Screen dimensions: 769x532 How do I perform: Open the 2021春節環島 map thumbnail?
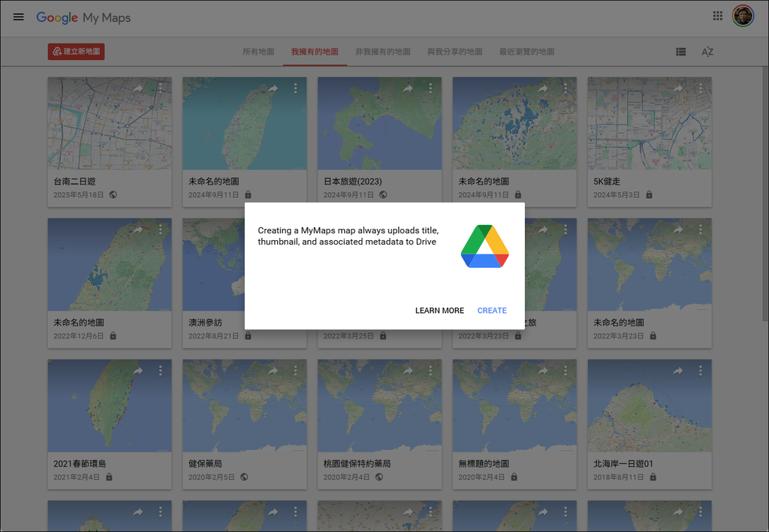(110, 406)
